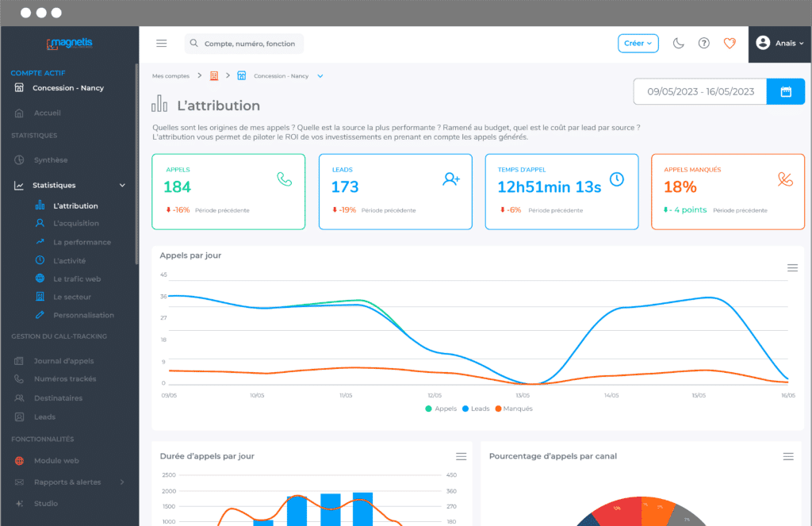Open Destinataires in the sidebar
The width and height of the screenshot is (812, 526).
click(58, 398)
